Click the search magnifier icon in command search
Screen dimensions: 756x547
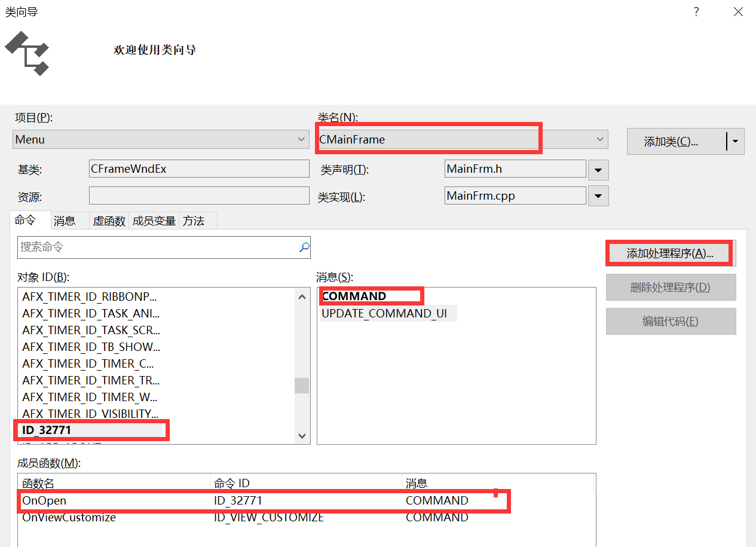pyautogui.click(x=304, y=247)
